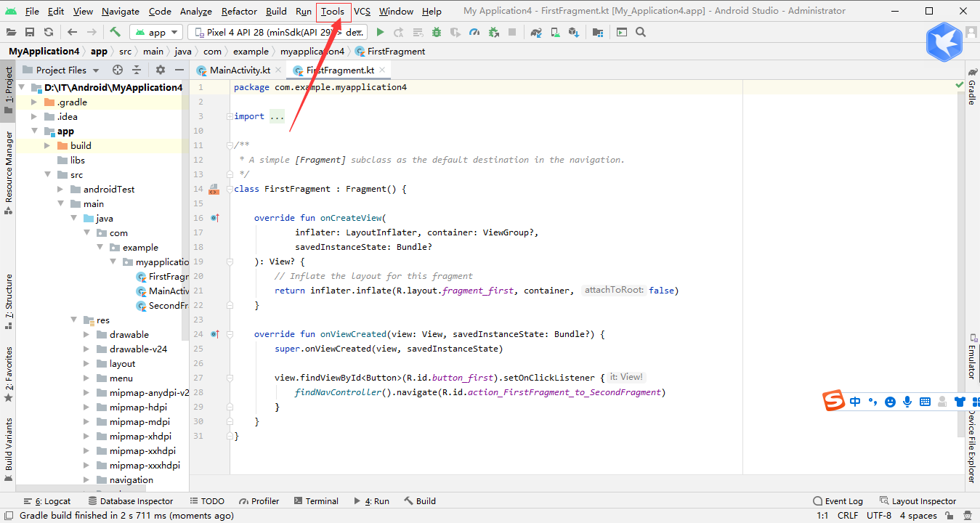Open the Database Inspector tool window

[x=131, y=501]
